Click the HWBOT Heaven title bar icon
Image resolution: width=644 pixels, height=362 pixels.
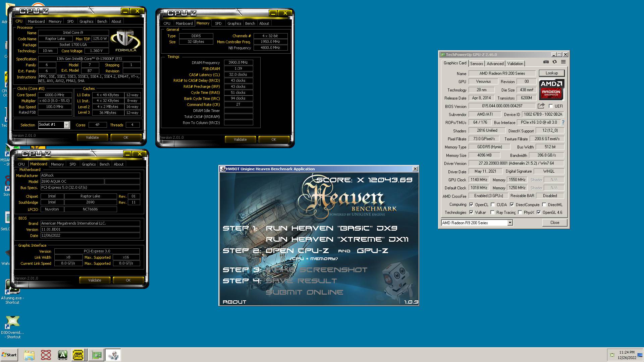pyautogui.click(x=222, y=169)
